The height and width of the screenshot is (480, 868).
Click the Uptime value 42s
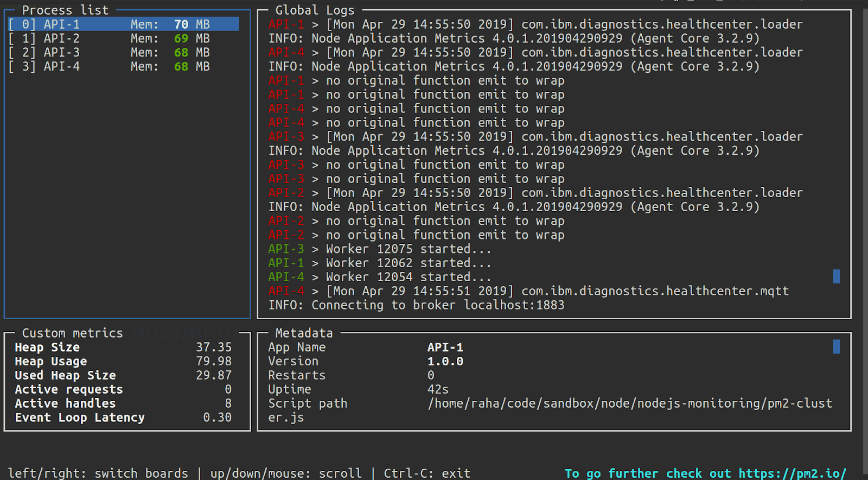pyautogui.click(x=438, y=390)
